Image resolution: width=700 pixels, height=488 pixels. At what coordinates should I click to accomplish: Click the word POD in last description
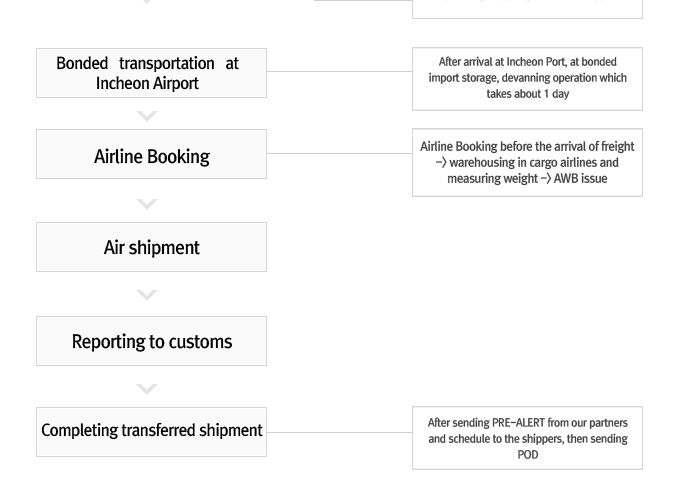tap(528, 455)
